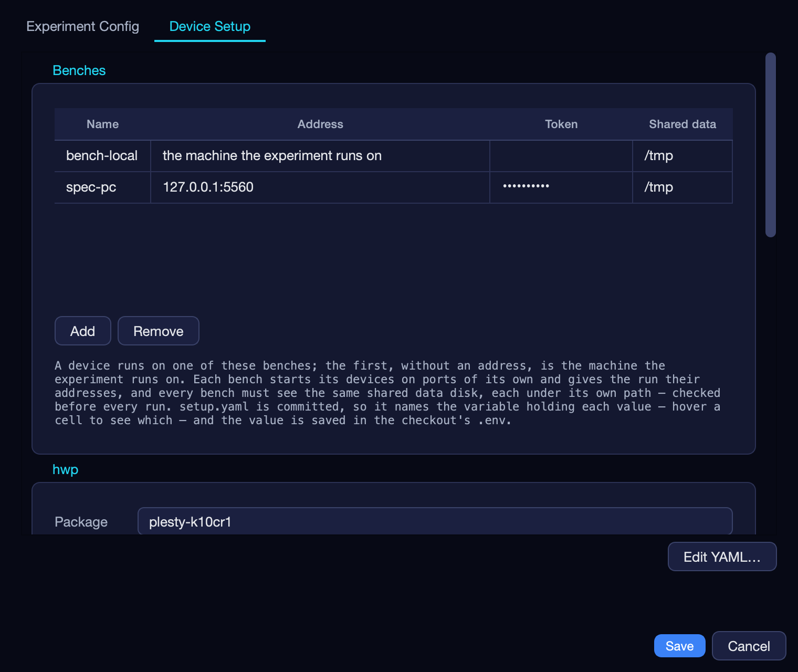This screenshot has width=798, height=672.
Task: Click the Package label
Action: 81,522
